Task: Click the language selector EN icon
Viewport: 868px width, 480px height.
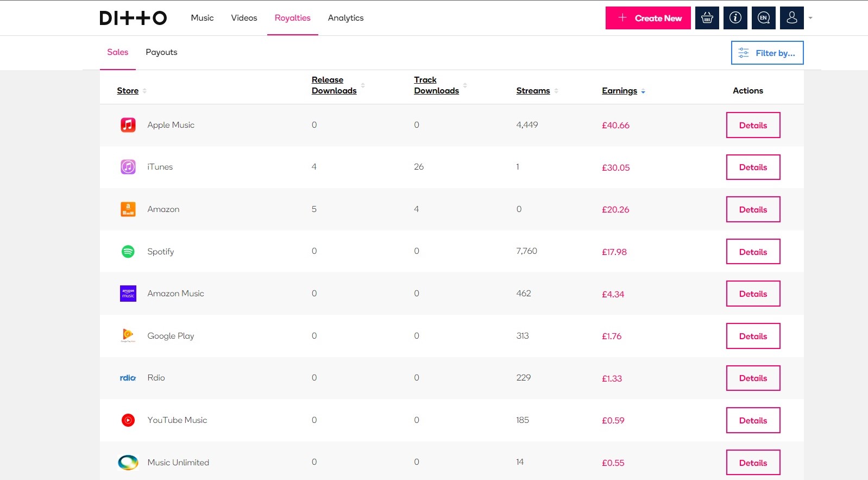Action: (763, 18)
